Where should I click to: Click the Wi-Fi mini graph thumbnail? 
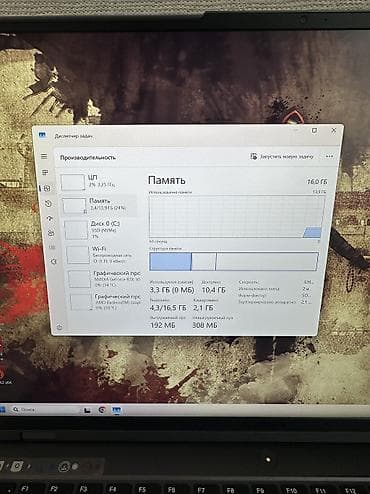click(78, 255)
